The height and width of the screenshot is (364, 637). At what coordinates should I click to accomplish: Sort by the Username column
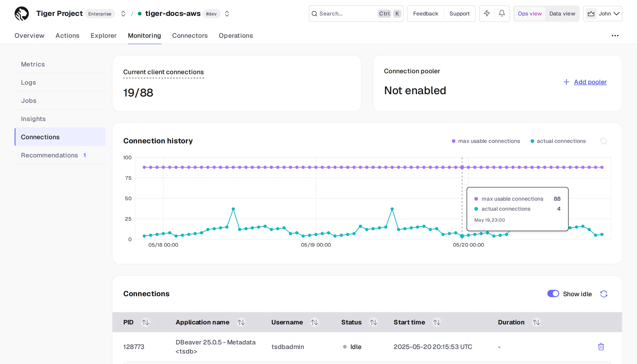click(314, 322)
